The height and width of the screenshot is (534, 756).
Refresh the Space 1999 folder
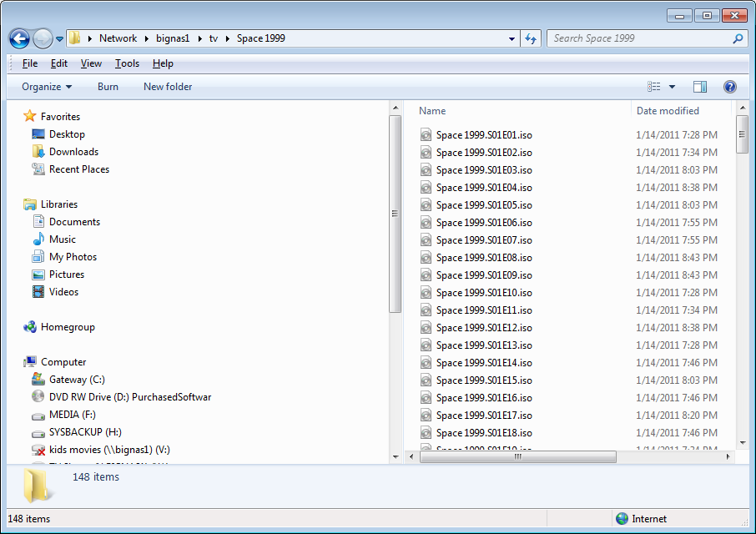click(531, 38)
